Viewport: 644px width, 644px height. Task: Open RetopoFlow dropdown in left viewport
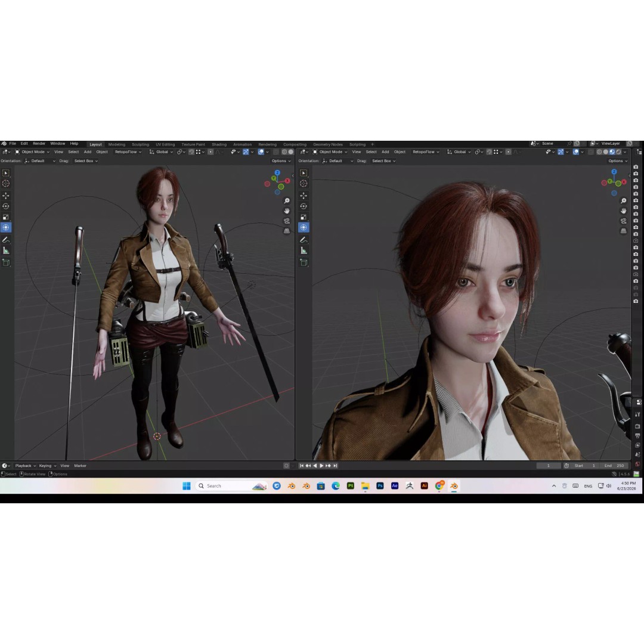(128, 152)
